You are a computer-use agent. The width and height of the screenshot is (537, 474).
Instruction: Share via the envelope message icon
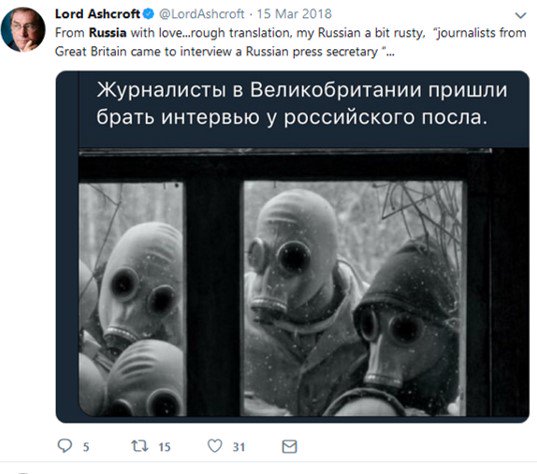click(289, 447)
